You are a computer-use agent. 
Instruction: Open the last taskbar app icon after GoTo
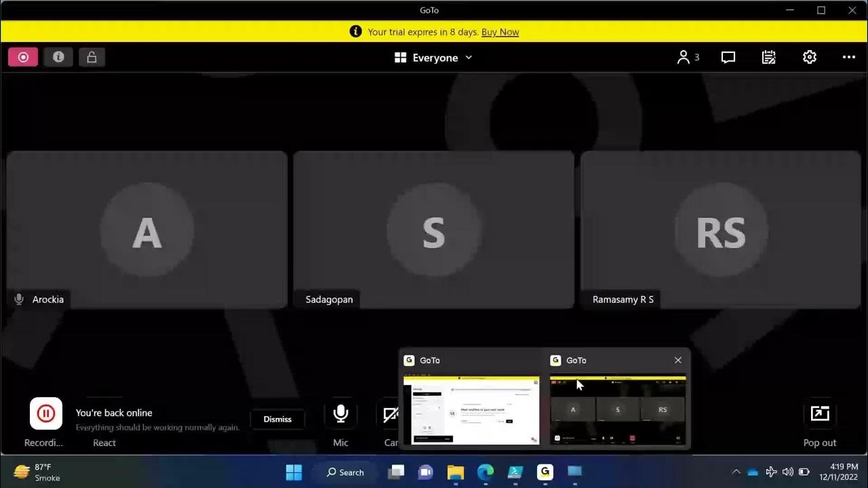pyautogui.click(x=575, y=472)
